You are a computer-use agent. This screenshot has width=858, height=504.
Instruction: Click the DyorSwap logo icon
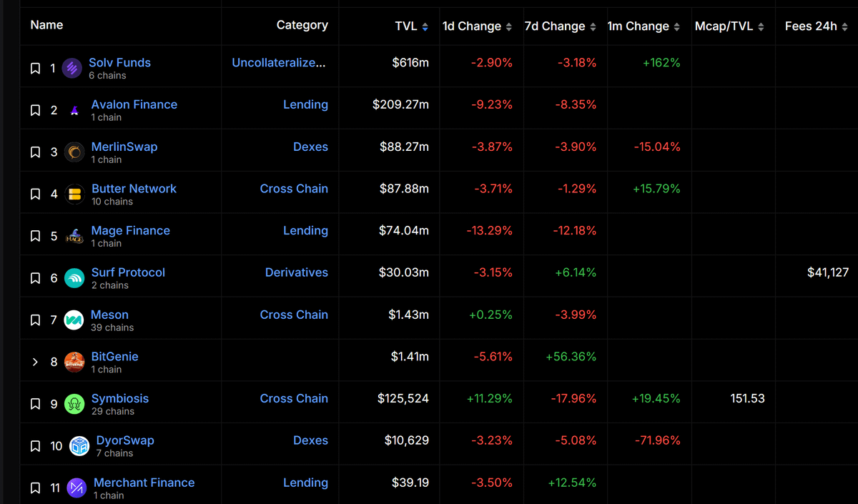(x=79, y=446)
